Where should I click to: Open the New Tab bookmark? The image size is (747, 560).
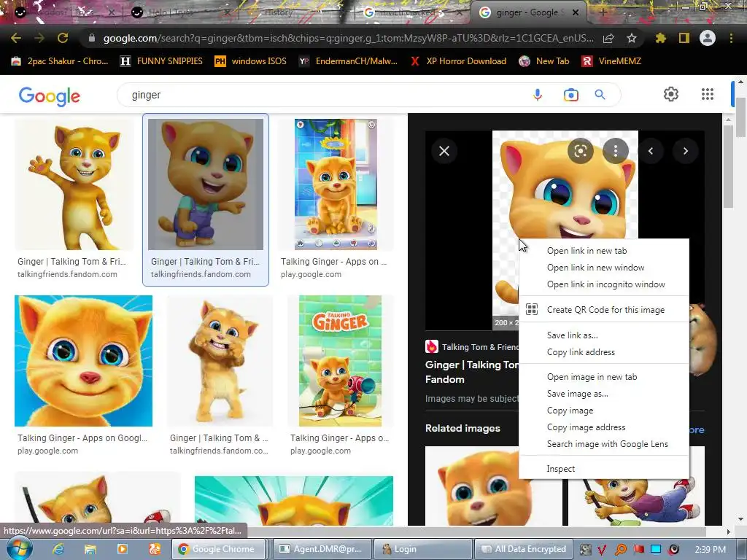point(544,61)
